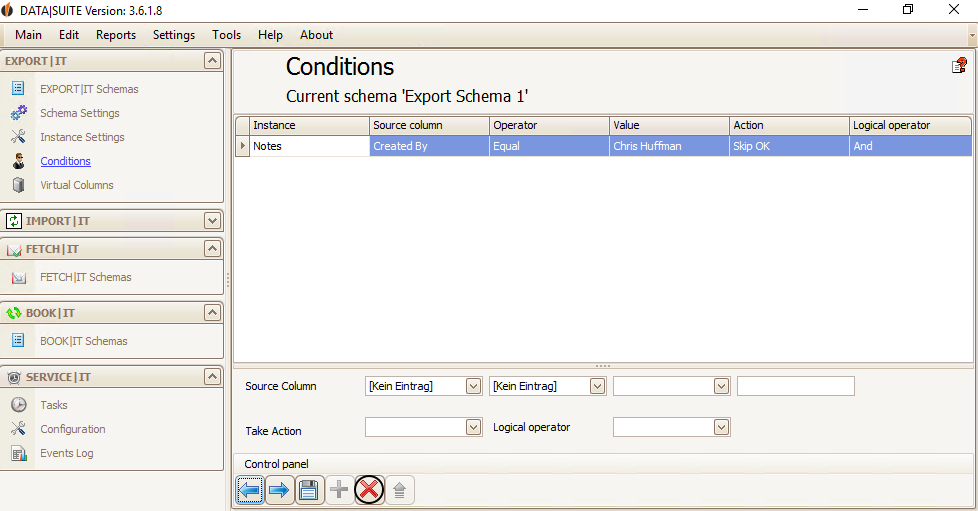Click the help icon in Conditions header
The image size is (978, 511).
pos(959,66)
